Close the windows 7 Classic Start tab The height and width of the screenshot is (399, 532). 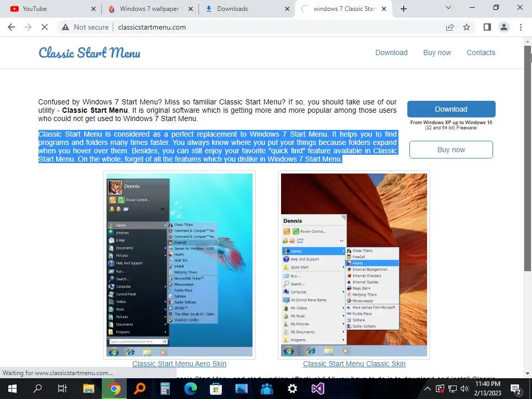[x=384, y=9]
